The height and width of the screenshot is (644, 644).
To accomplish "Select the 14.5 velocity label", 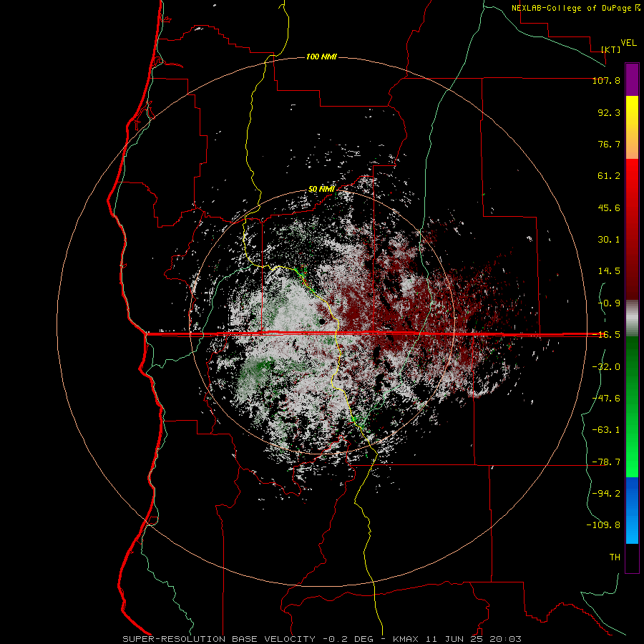I will point(609,271).
